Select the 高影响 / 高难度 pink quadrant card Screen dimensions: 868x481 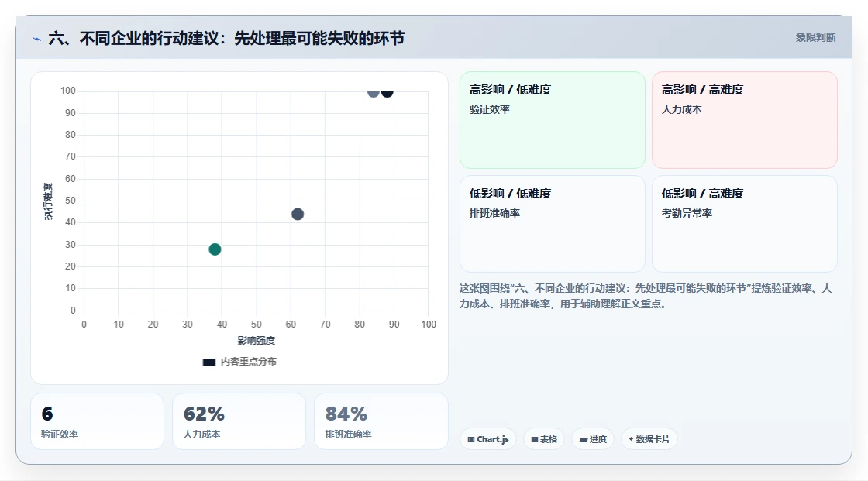745,119
